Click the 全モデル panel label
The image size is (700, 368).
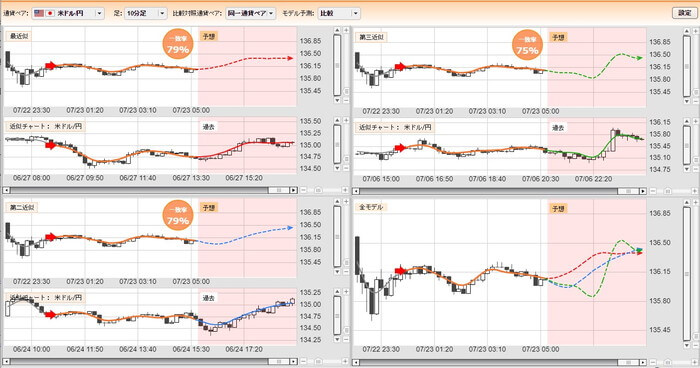click(371, 207)
